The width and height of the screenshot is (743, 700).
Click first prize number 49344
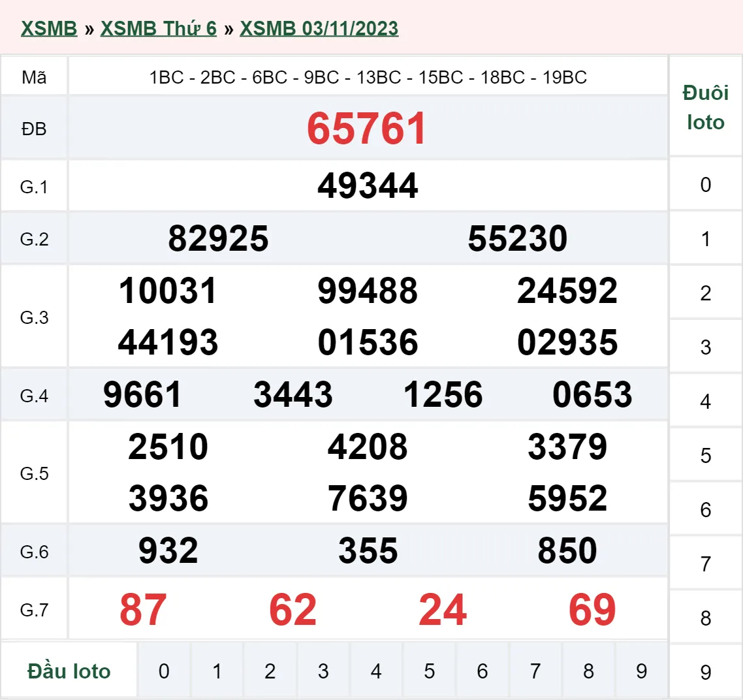point(367,185)
